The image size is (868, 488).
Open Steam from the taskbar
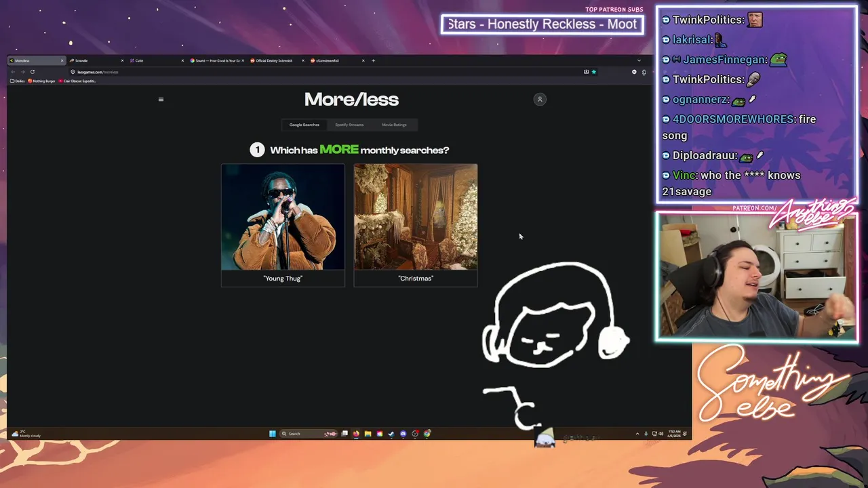click(391, 434)
